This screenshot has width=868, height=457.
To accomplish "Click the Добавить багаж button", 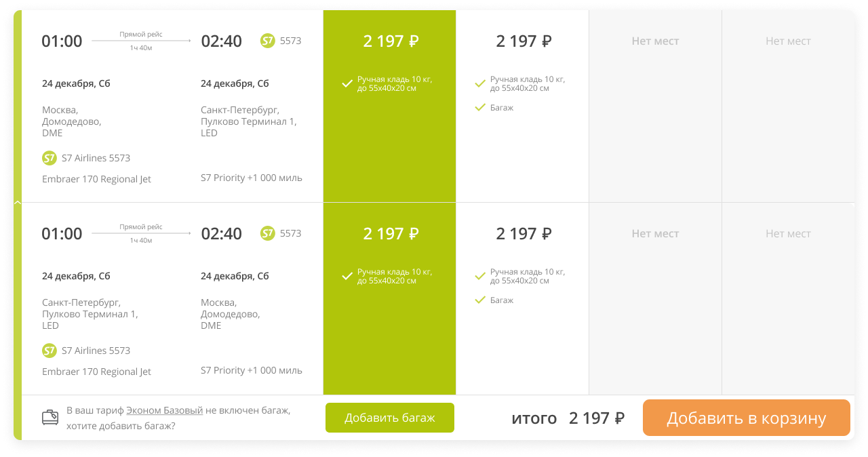I will pos(390,418).
